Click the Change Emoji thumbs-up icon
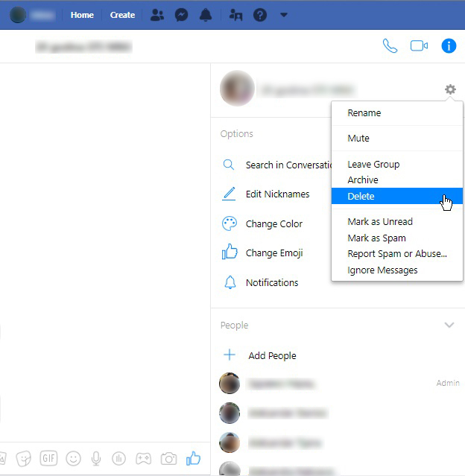The width and height of the screenshot is (465, 476). tap(230, 252)
